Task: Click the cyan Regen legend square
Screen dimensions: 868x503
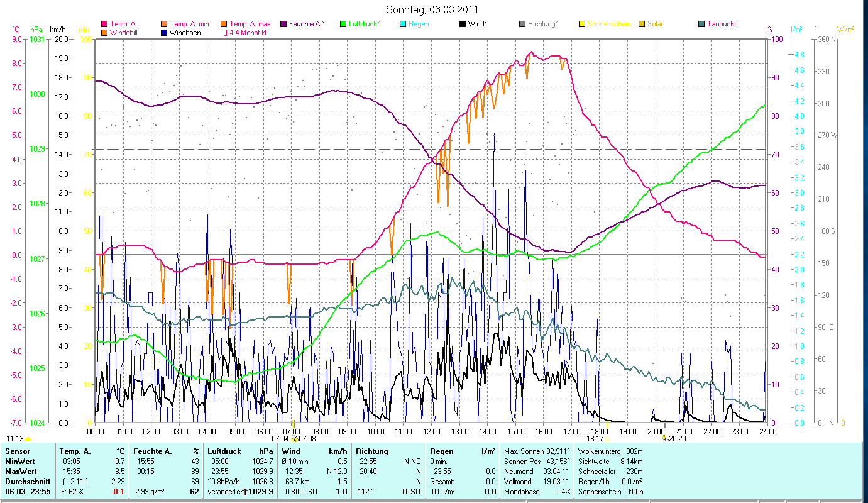Action: [403, 24]
